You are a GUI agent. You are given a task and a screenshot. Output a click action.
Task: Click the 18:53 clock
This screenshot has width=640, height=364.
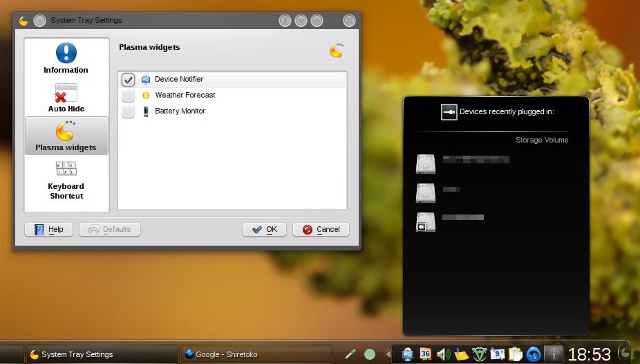pos(589,354)
